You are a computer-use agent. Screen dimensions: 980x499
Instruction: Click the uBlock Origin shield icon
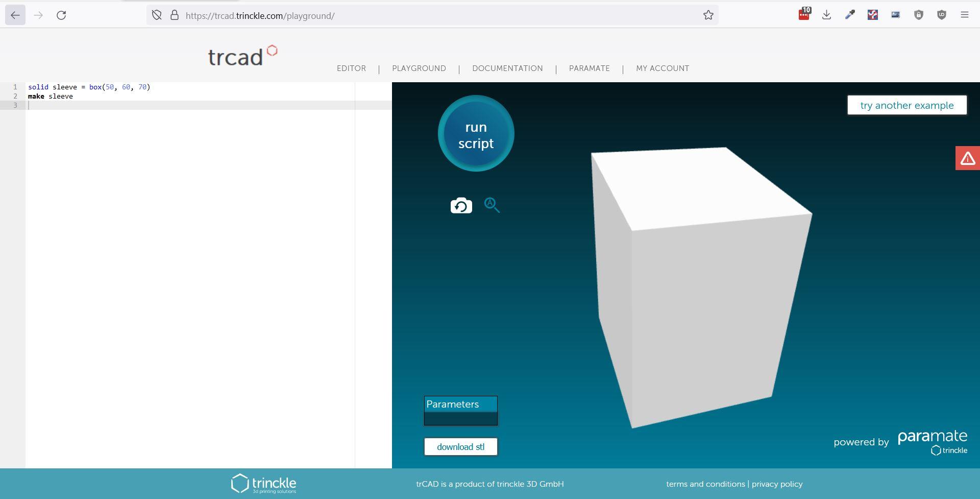pos(941,14)
